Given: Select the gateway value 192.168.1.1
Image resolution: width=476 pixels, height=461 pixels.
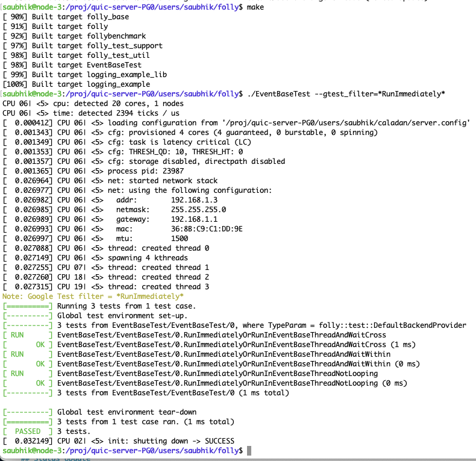Looking at the screenshot, I should [x=194, y=219].
